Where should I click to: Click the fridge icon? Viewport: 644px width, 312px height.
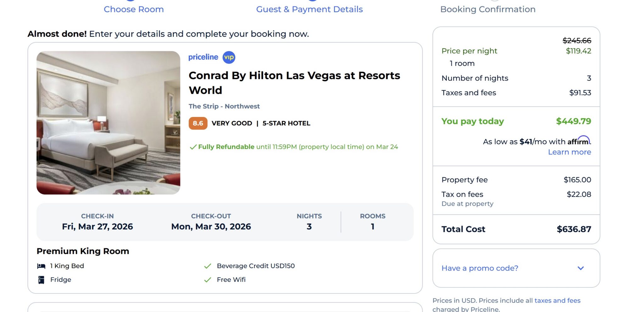coord(41,280)
